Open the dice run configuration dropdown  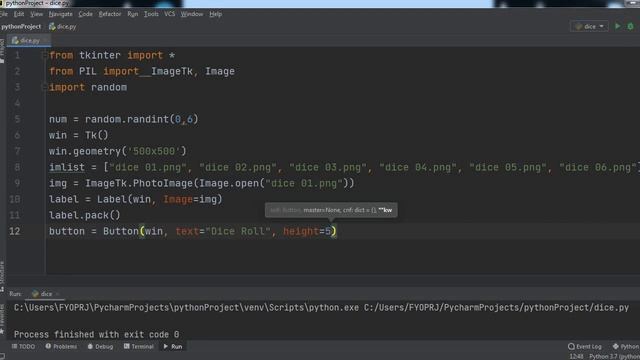(589, 27)
